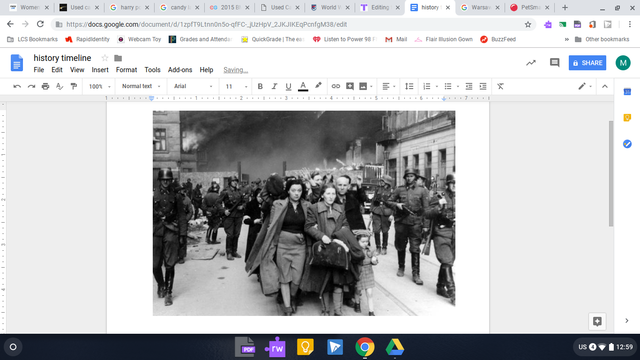
Task: Open the Explore button at bottom right
Action: [x=597, y=321]
